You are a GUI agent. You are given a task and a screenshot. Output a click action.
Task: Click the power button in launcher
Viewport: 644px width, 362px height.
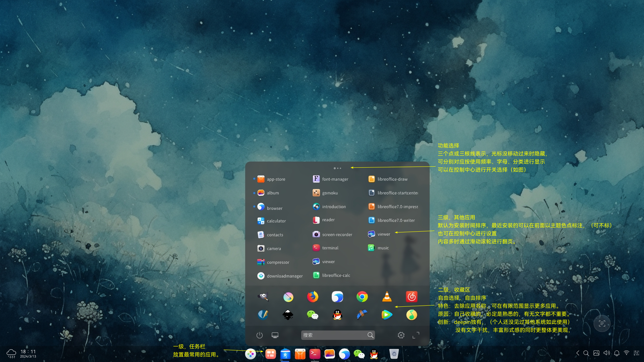coord(260,335)
